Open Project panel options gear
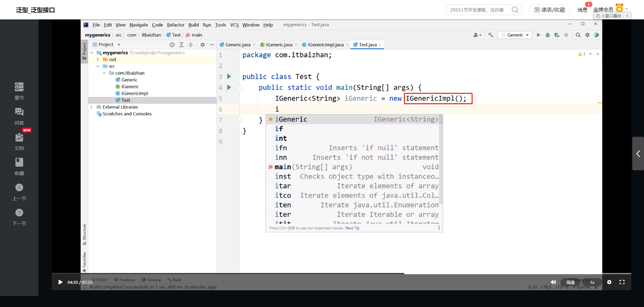The height and width of the screenshot is (307, 644). pyautogui.click(x=203, y=45)
